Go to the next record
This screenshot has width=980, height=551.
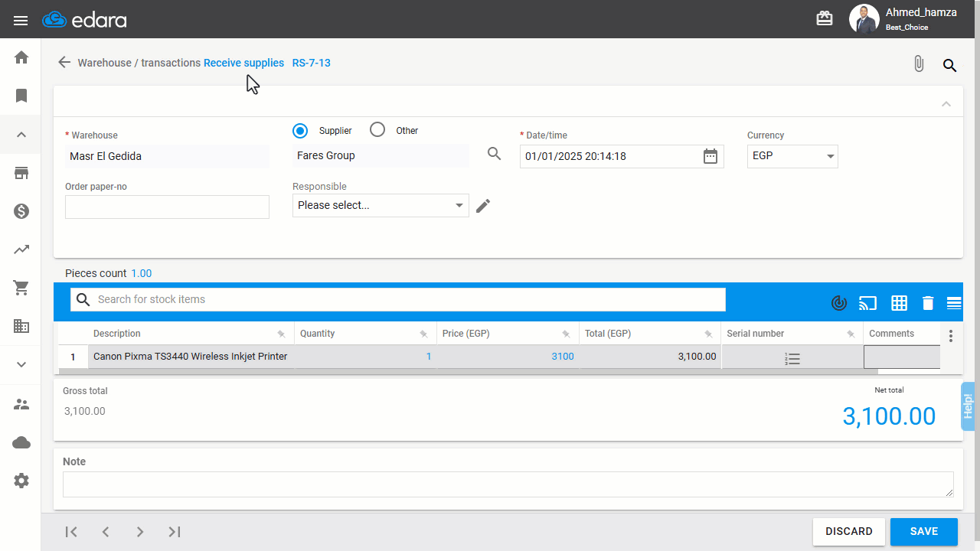140,532
